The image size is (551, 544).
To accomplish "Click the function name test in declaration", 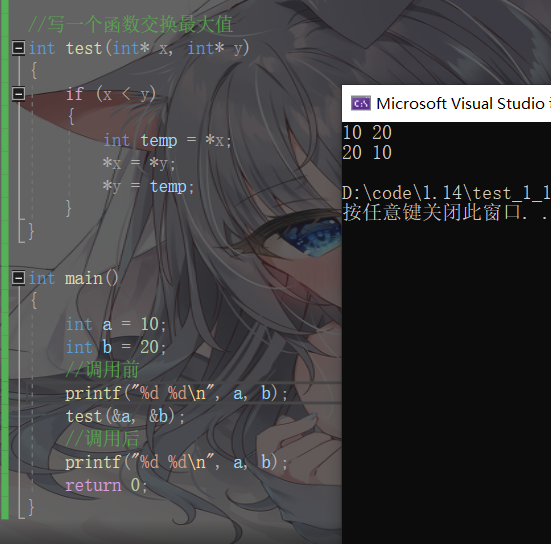I will 84,48.
